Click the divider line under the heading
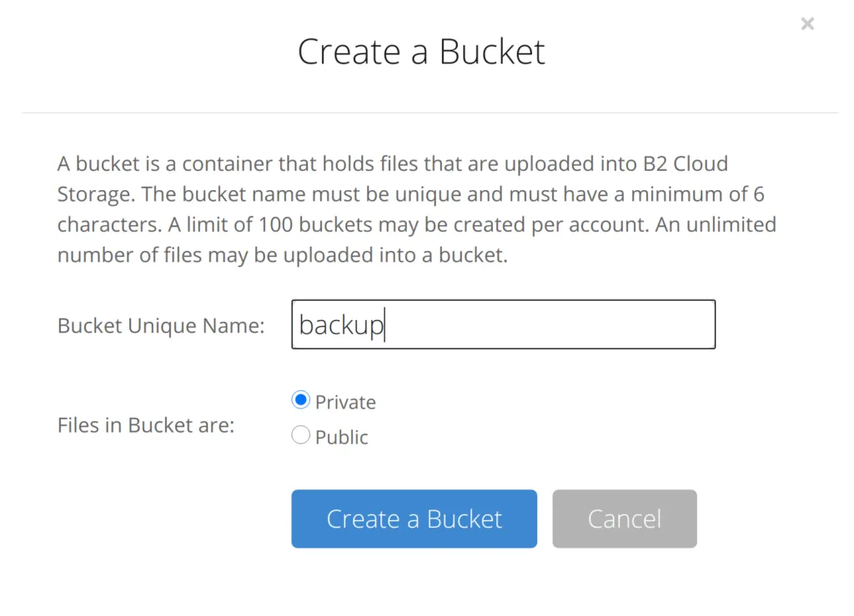 [x=430, y=113]
